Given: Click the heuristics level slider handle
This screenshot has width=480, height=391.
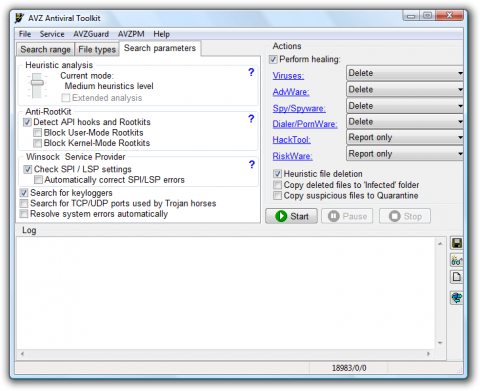Looking at the screenshot, I should click(x=37, y=83).
